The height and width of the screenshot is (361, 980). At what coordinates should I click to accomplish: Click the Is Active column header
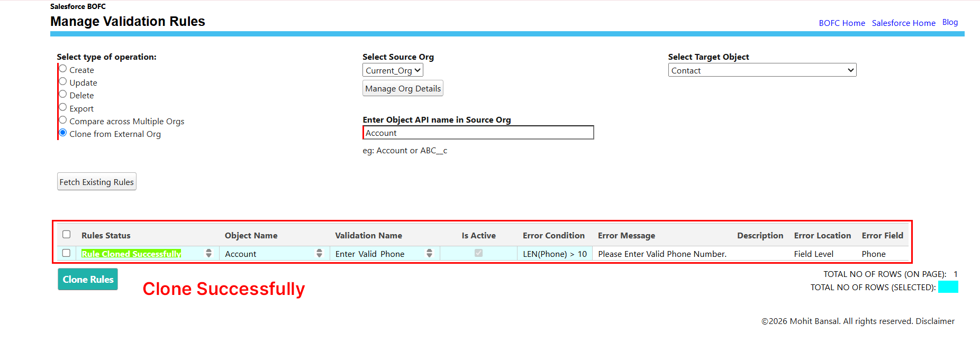coord(478,236)
